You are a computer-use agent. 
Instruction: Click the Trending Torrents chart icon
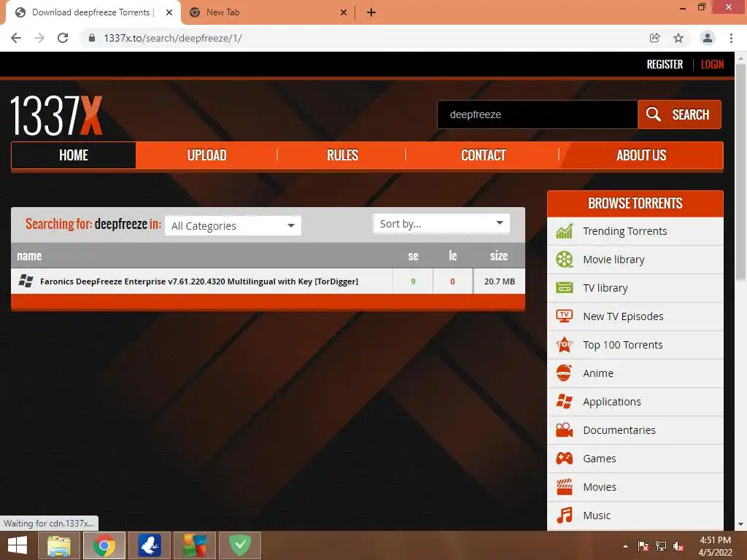click(x=564, y=231)
